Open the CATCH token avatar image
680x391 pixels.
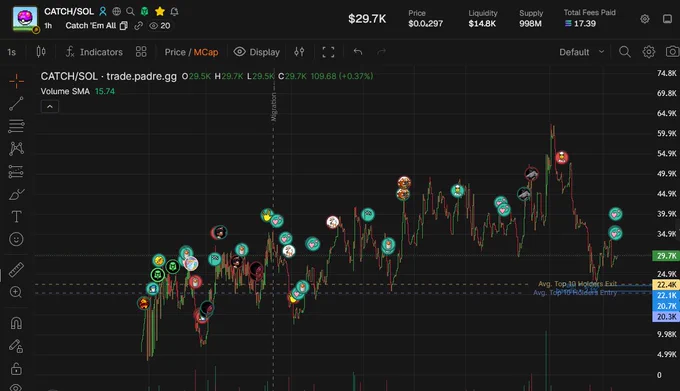coord(25,19)
